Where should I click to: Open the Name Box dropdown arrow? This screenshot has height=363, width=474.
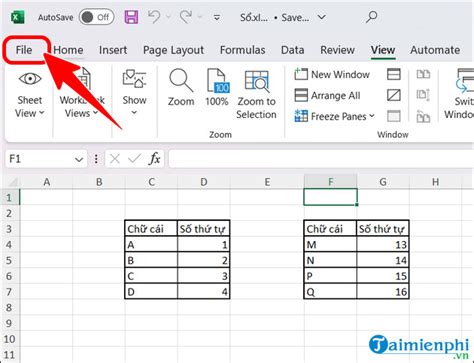79,160
